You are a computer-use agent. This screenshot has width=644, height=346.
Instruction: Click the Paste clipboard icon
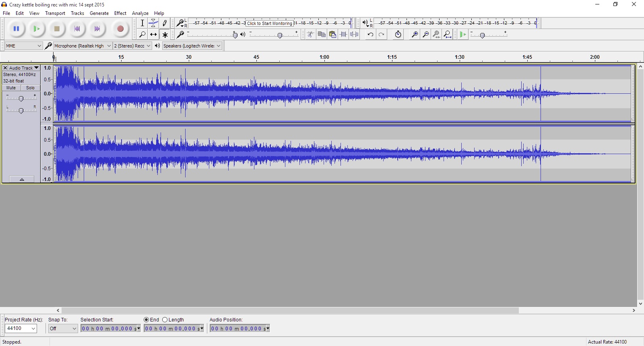point(332,35)
